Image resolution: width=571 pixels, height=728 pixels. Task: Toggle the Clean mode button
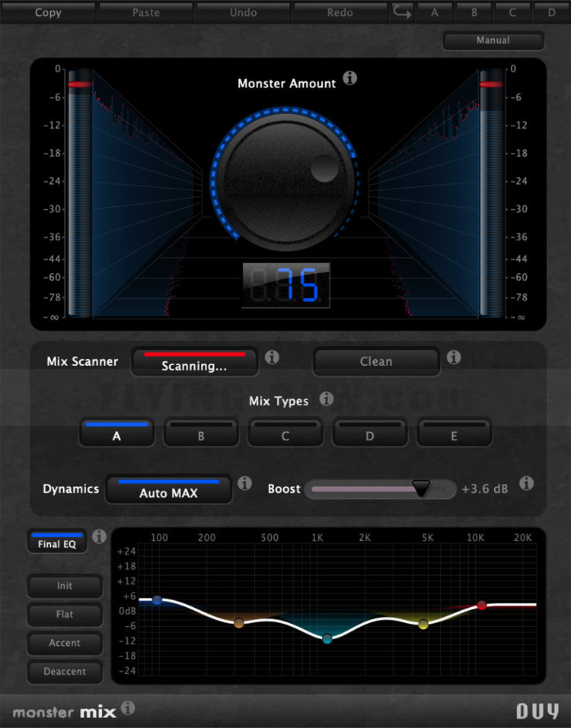point(376,361)
